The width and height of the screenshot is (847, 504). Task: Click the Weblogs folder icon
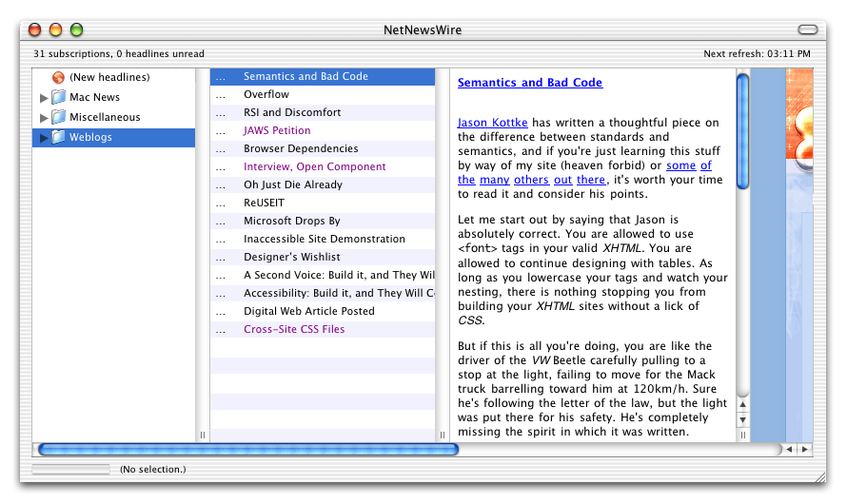pos(58,137)
